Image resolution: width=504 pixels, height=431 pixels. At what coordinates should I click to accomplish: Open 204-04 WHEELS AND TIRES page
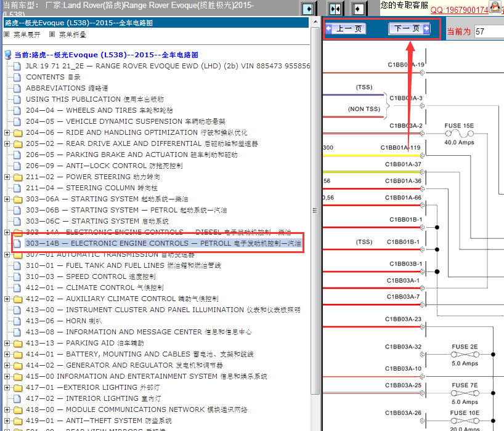99,110
